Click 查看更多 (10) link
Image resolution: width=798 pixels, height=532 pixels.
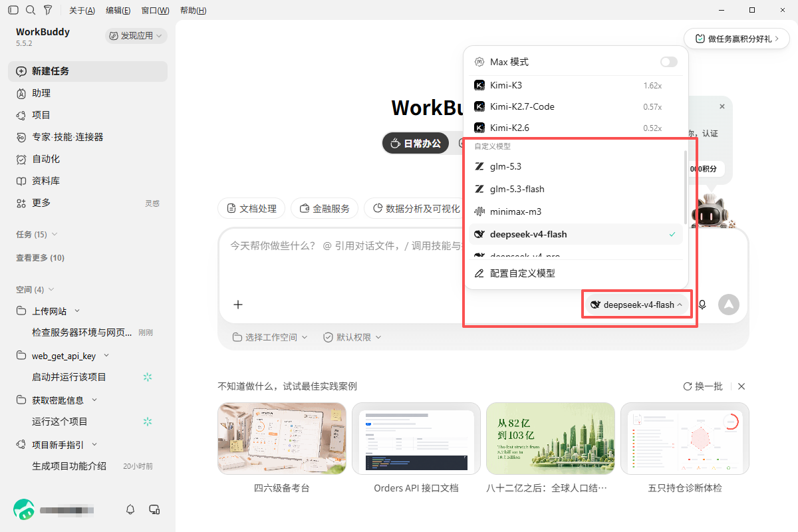pyautogui.click(x=40, y=257)
